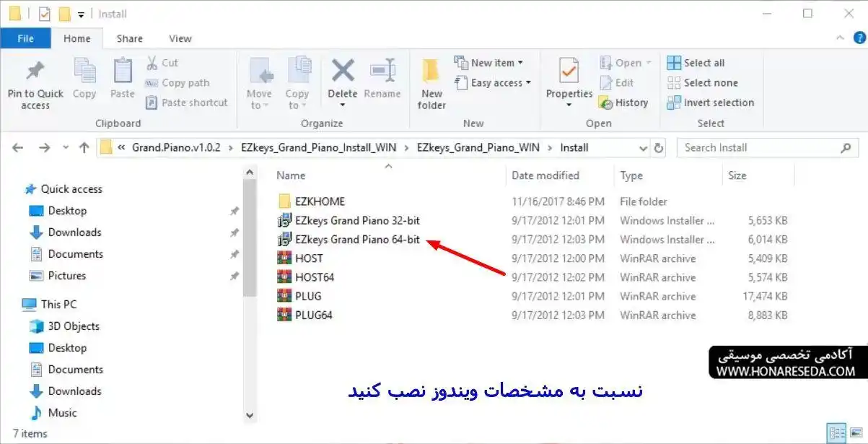Select the HOST WinRAR archive

tap(309, 258)
